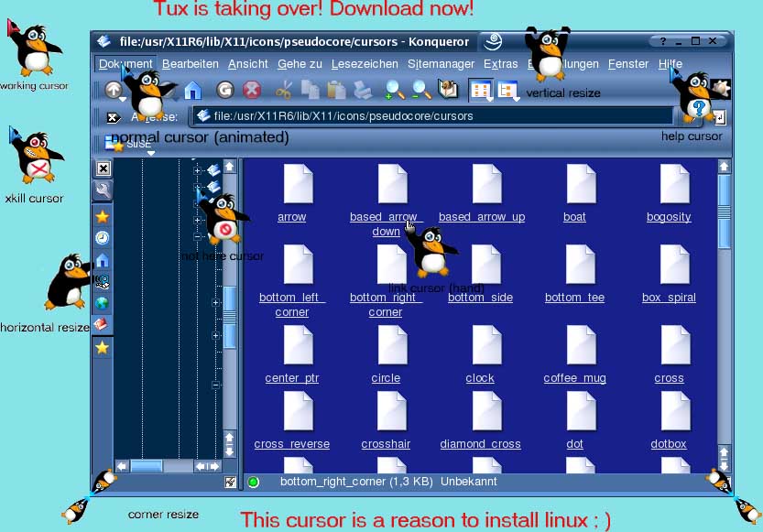
Task: Reload the page with the G icon
Action: tap(224, 90)
